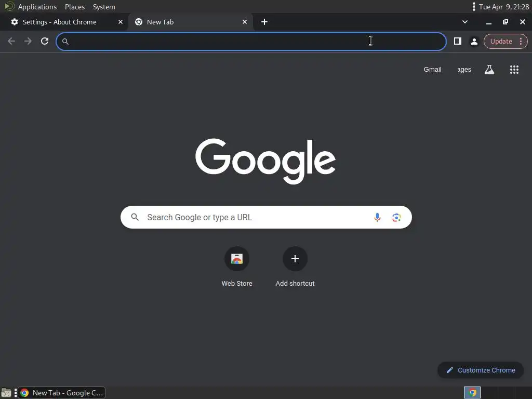Click the Add shortcut button
Viewport: 532px width, 399px height.
click(295, 259)
